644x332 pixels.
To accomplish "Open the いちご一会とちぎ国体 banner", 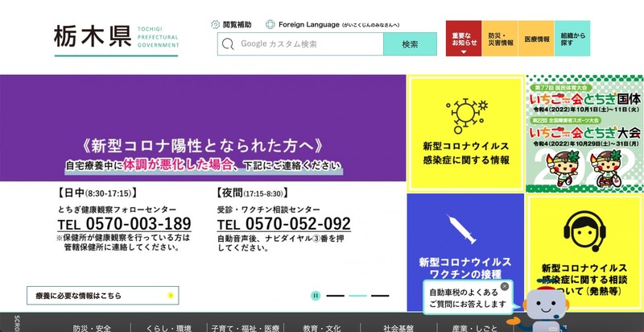I will [x=584, y=134].
